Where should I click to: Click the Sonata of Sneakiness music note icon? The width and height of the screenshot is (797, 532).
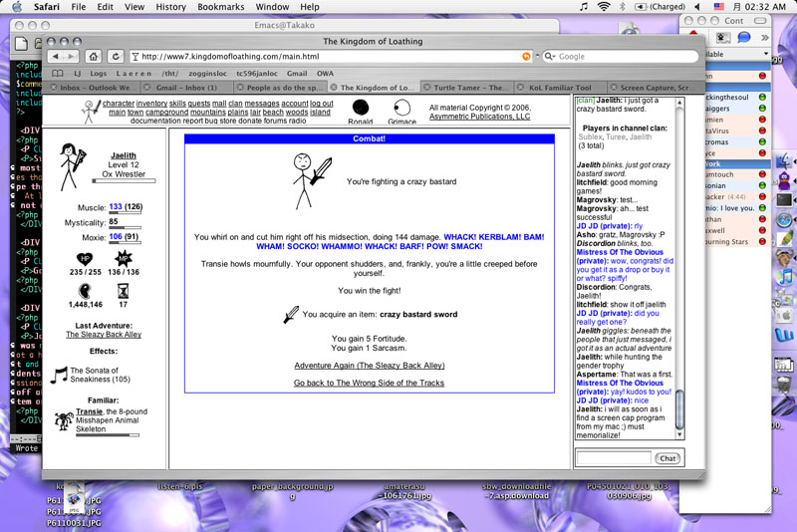(x=59, y=375)
